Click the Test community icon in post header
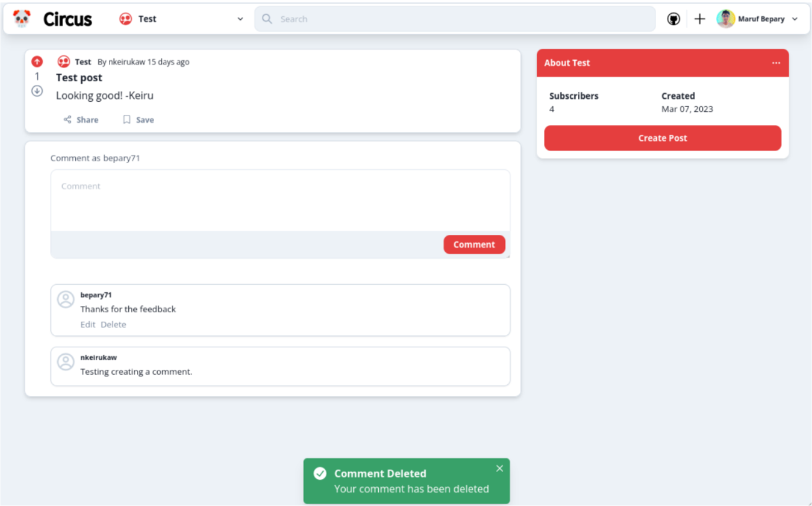812x506 pixels. click(x=64, y=62)
